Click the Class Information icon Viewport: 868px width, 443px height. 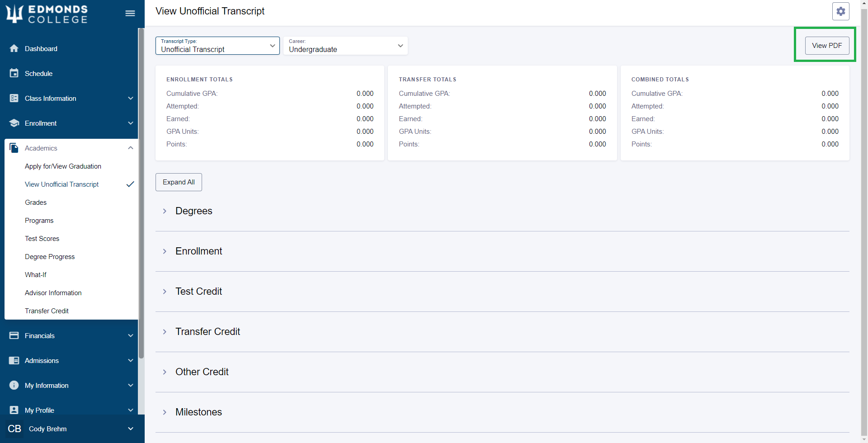pyautogui.click(x=14, y=98)
